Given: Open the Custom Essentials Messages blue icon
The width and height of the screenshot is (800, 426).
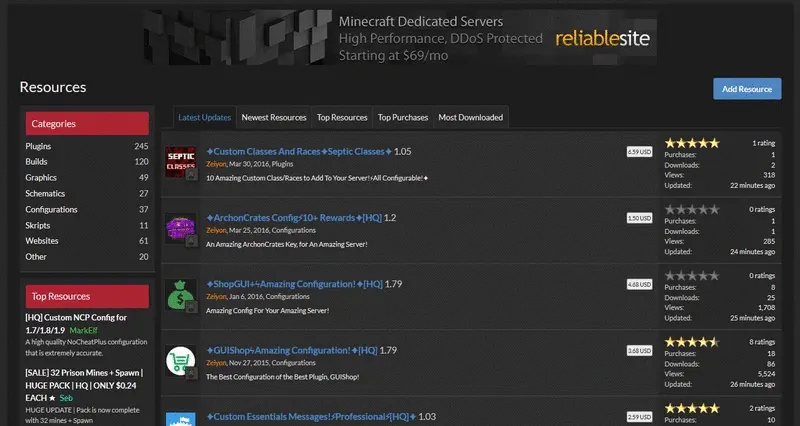Looking at the screenshot, I should click(x=181, y=419).
